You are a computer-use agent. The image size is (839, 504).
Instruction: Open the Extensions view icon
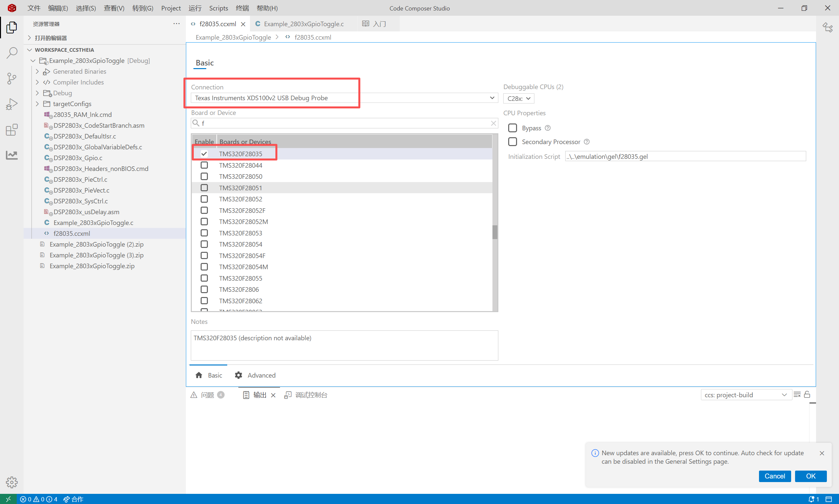(12, 130)
